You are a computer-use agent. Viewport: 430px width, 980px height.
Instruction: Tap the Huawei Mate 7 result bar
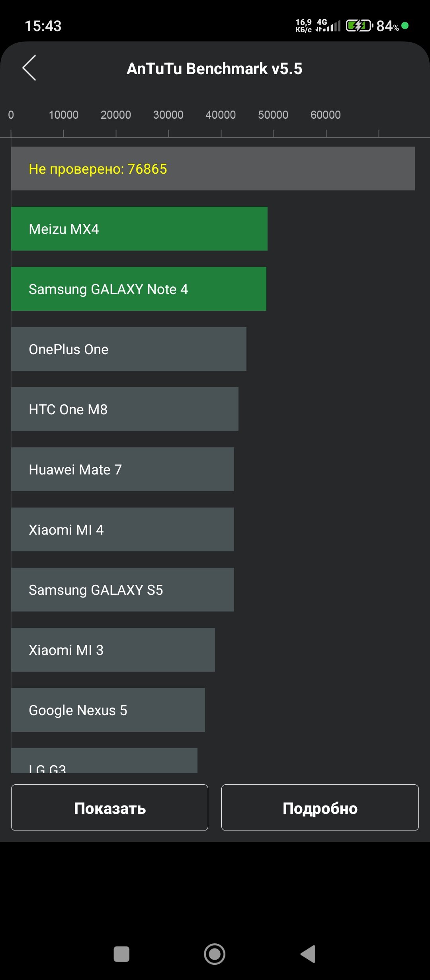122,469
